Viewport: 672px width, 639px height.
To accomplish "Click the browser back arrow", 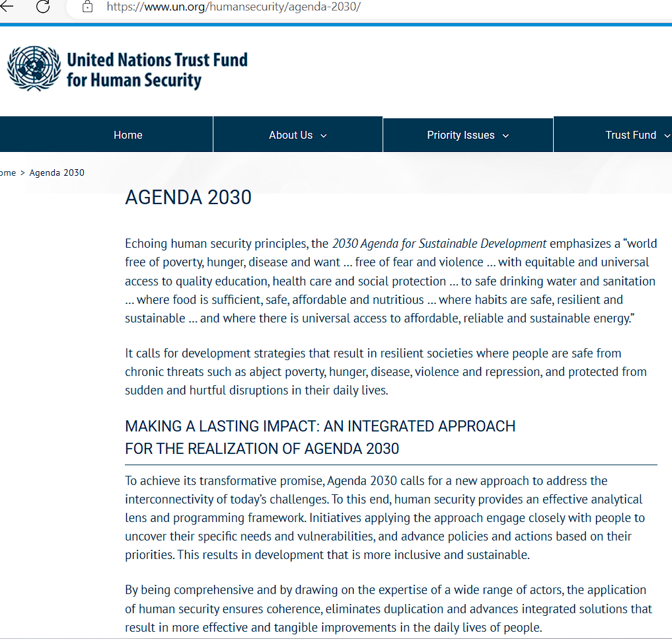I will pyautogui.click(x=6, y=6).
